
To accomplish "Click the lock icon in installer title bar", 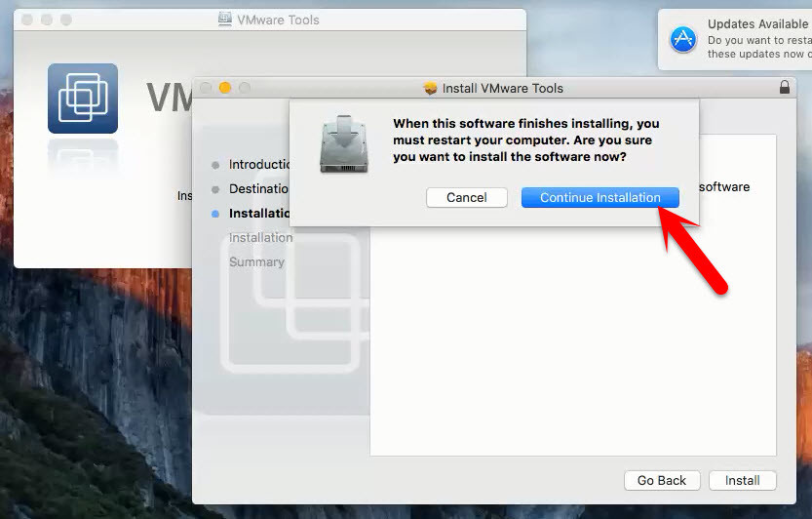I will pos(785,87).
